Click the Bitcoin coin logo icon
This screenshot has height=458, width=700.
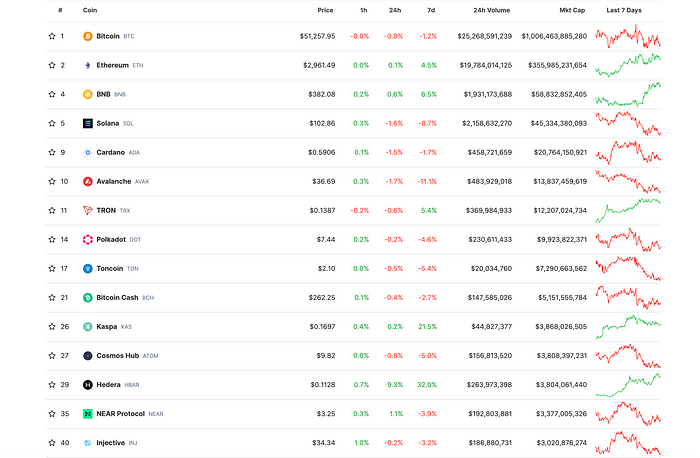click(x=88, y=36)
